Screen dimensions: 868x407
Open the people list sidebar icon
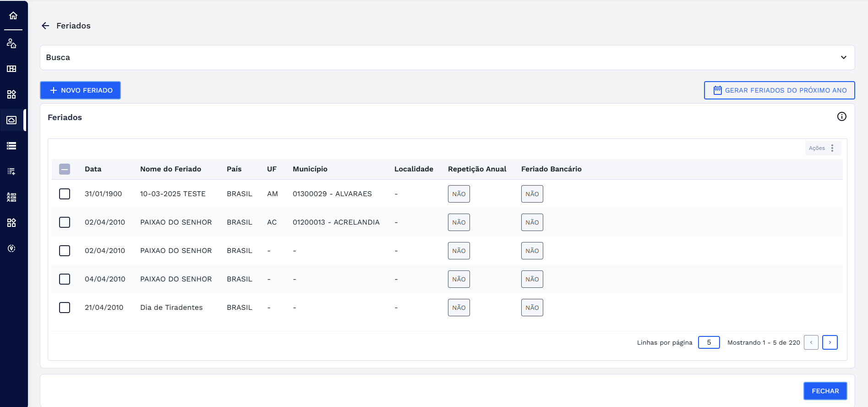(x=11, y=197)
